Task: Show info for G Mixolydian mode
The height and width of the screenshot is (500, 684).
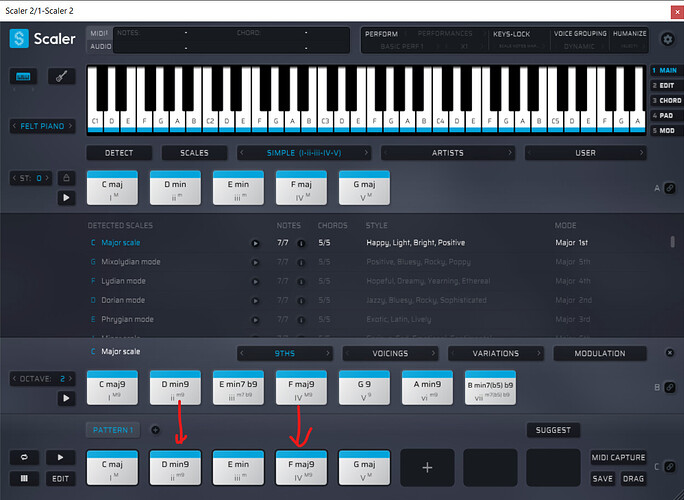Action: tap(301, 262)
